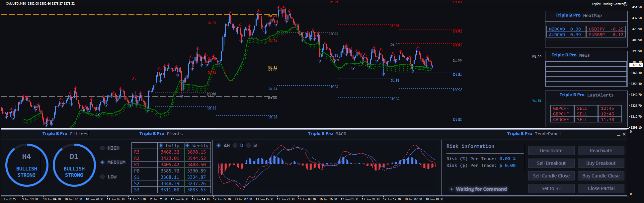Select the HIGH filter radio button
The width and height of the screenshot is (644, 203).
(103, 148)
